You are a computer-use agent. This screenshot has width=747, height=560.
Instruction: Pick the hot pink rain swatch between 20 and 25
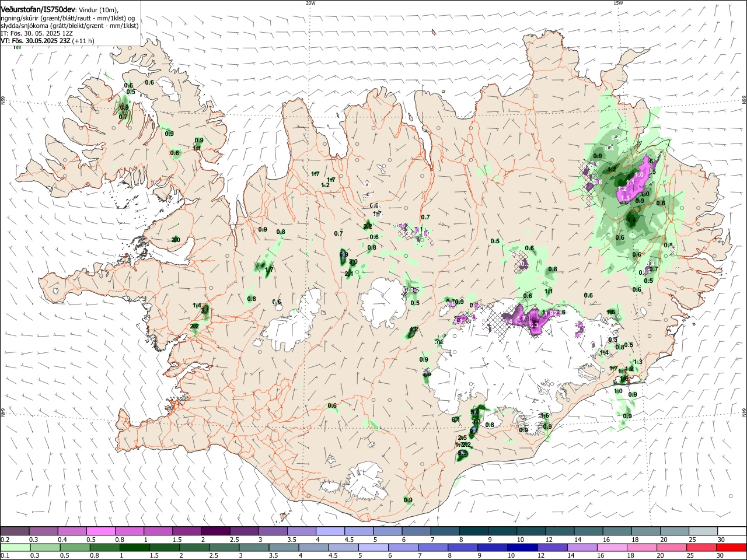click(x=672, y=548)
